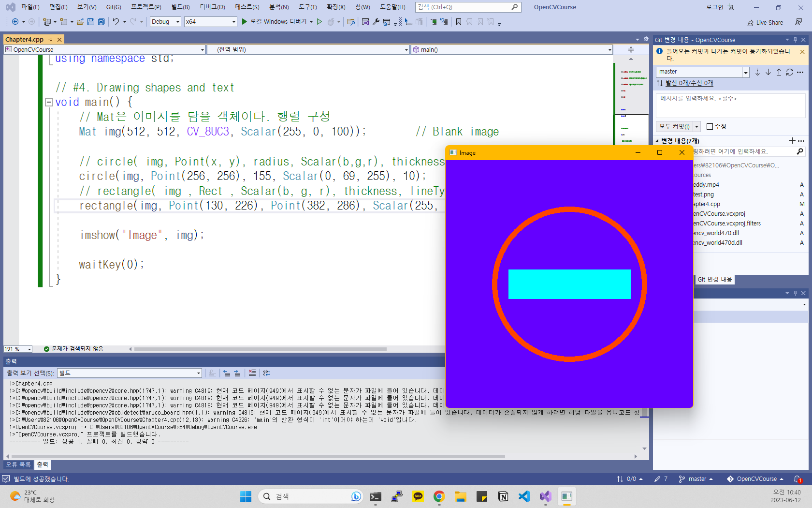Open the 파일(F) menu

30,7
